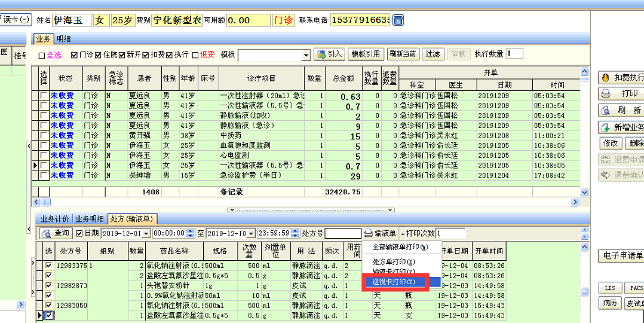
Task: Open the start date 2019-12-01 dropdown
Action: [x=146, y=233]
